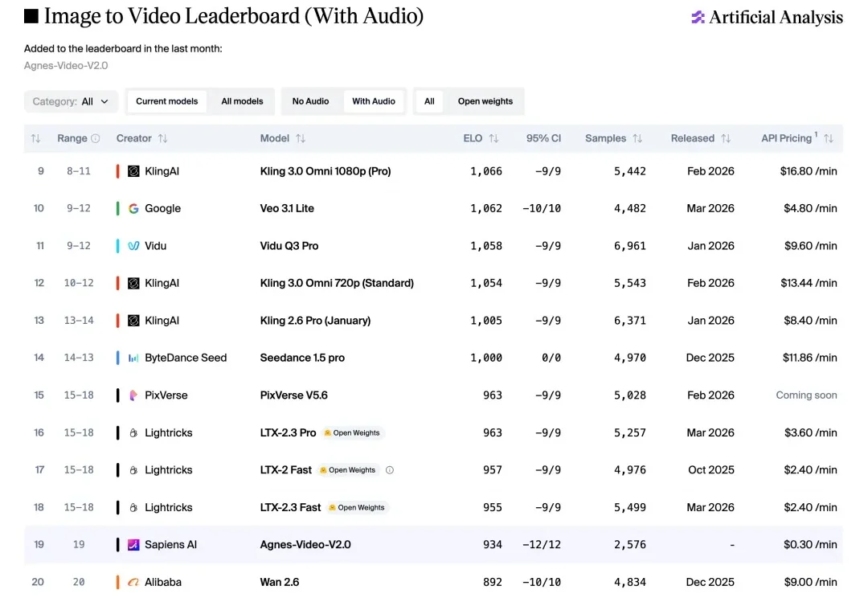Click the 14-13 range value
Image resolution: width=868 pixels, height=598 pixels.
click(79, 358)
